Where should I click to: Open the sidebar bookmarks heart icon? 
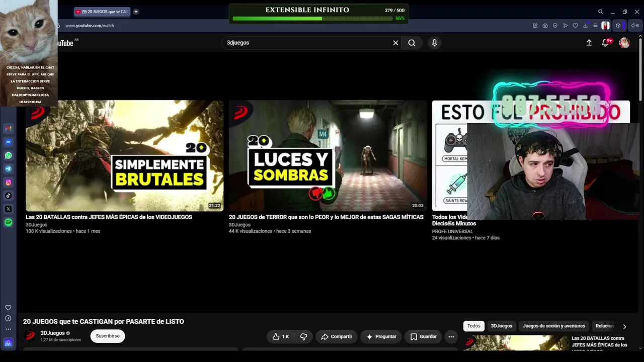point(8,308)
